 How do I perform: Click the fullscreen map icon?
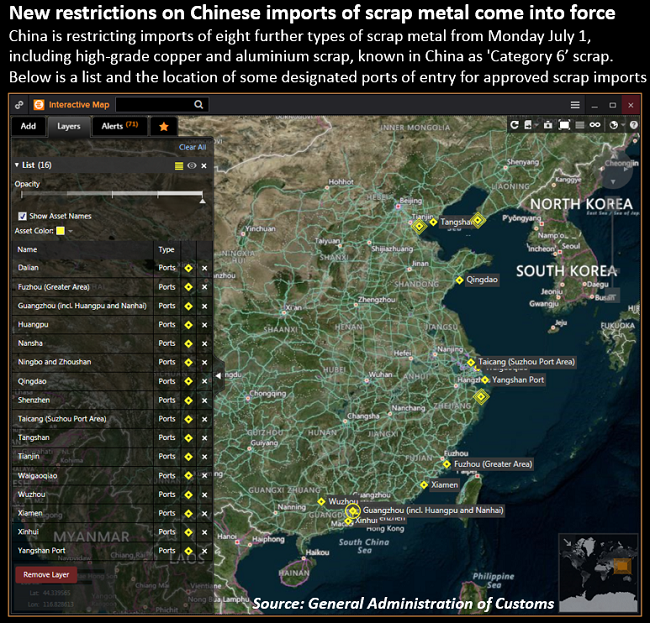565,125
